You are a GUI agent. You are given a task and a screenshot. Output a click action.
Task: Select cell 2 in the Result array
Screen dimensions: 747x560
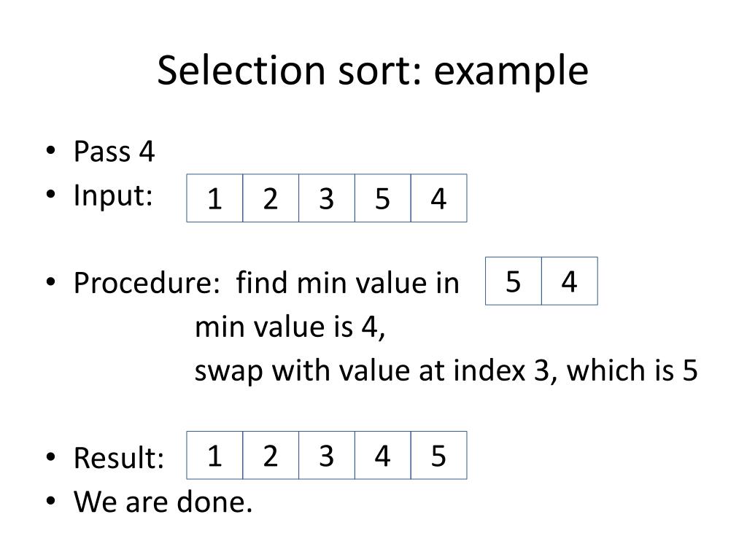pyautogui.click(x=271, y=456)
